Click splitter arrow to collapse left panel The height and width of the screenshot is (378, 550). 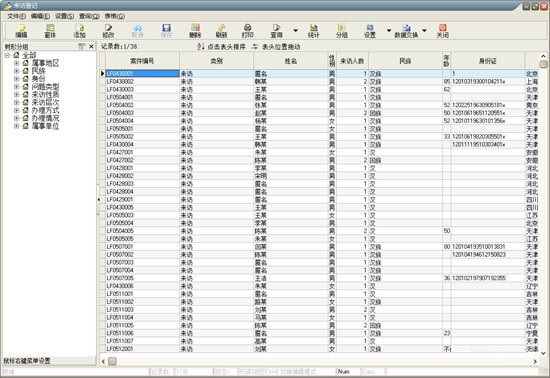(98, 200)
